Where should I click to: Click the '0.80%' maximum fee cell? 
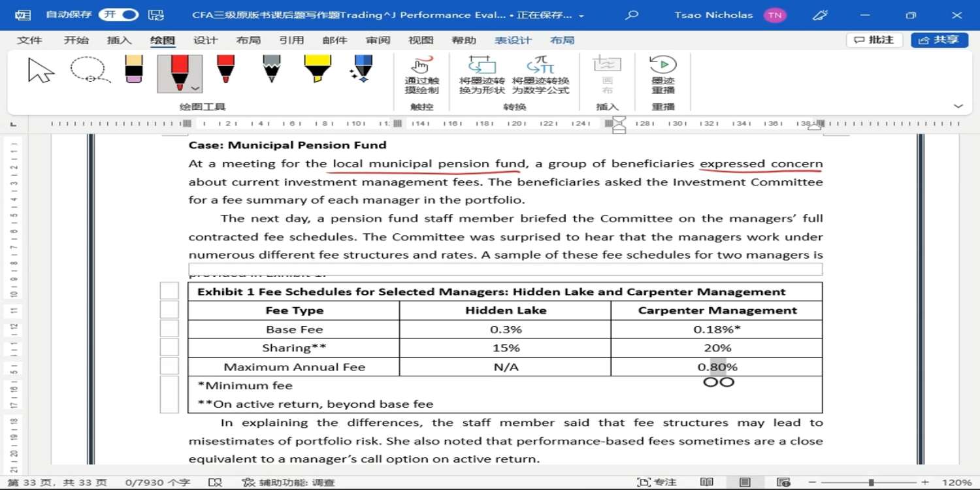[x=717, y=367]
